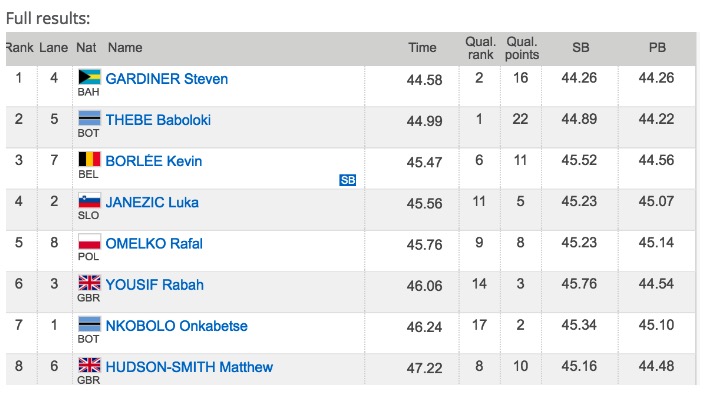This screenshot has width=713, height=405.
Task: Open JANEZIC Luka athlete link
Action: tap(152, 202)
